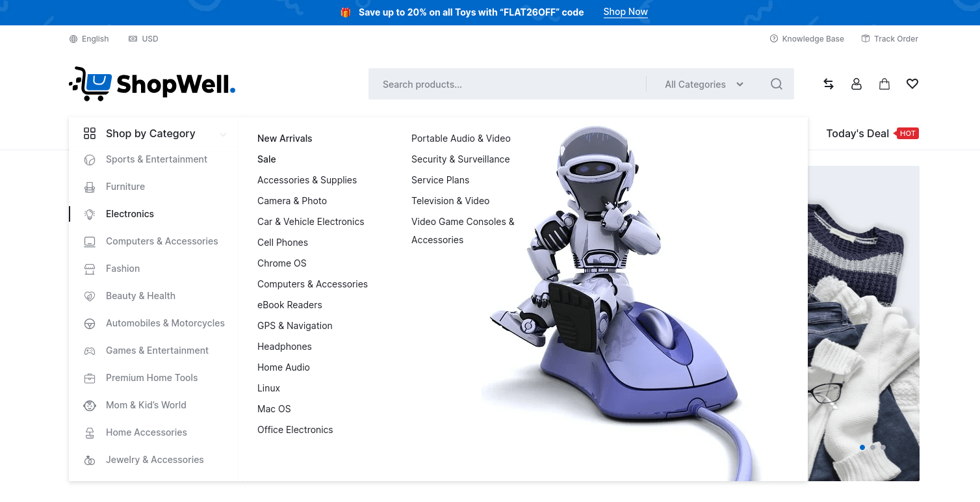Expand the All Categories dropdown
This screenshot has height=502, width=980.
pos(704,85)
